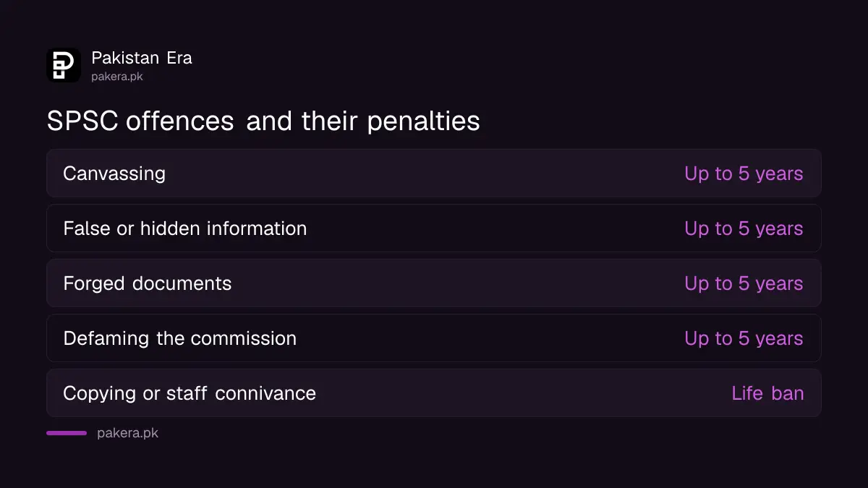
Task: Open the pakera.pk link under Pakistan Era
Action: pyautogui.click(x=117, y=76)
